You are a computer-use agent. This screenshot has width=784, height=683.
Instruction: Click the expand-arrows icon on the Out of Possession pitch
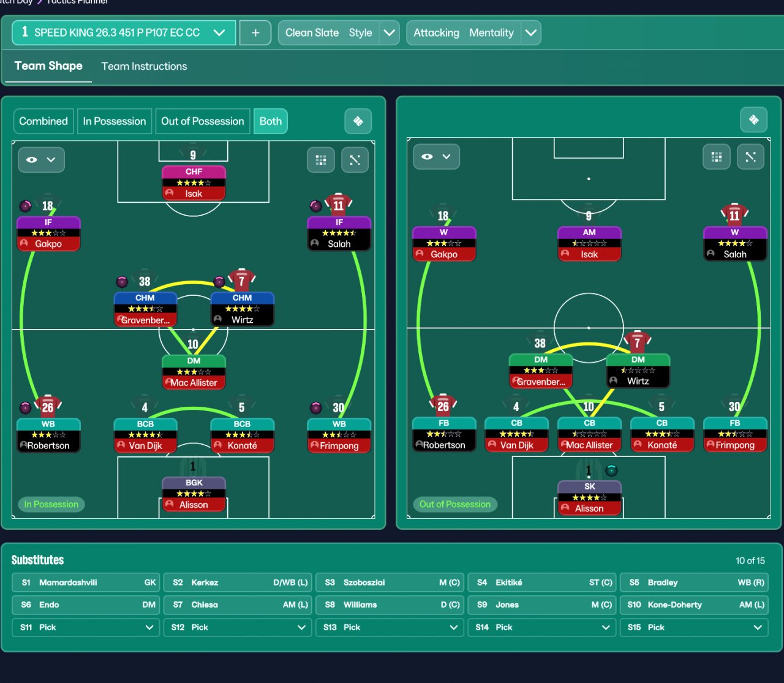(750, 157)
